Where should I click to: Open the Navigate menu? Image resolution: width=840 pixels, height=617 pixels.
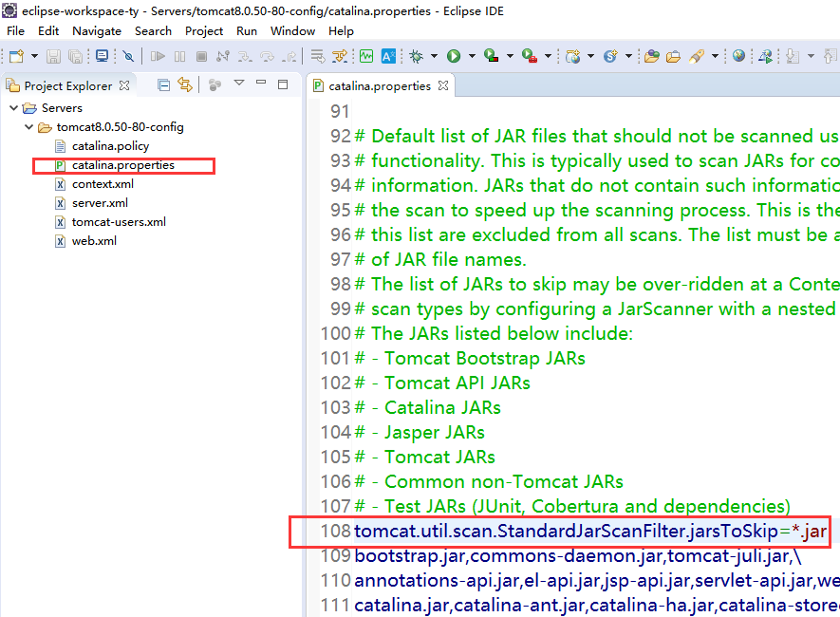[97, 31]
